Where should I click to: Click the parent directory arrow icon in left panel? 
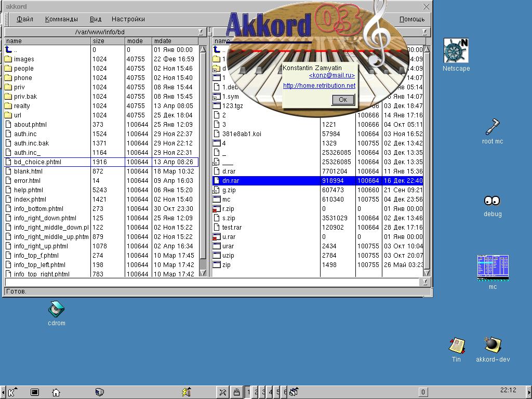(8, 49)
